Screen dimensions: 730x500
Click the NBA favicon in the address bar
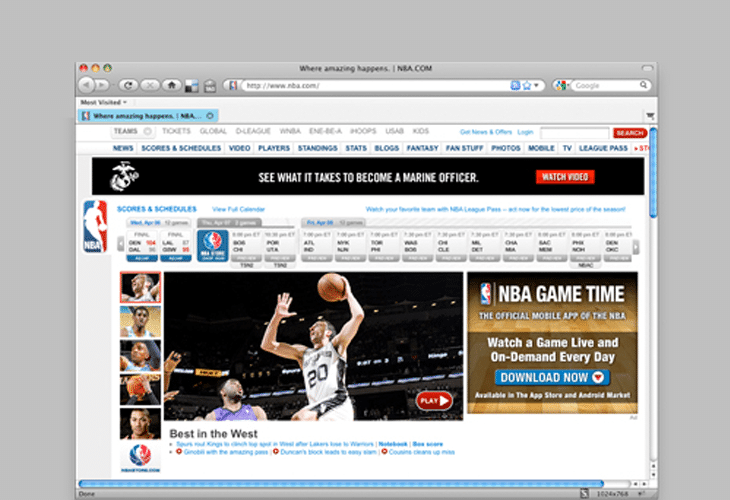pyautogui.click(x=234, y=86)
